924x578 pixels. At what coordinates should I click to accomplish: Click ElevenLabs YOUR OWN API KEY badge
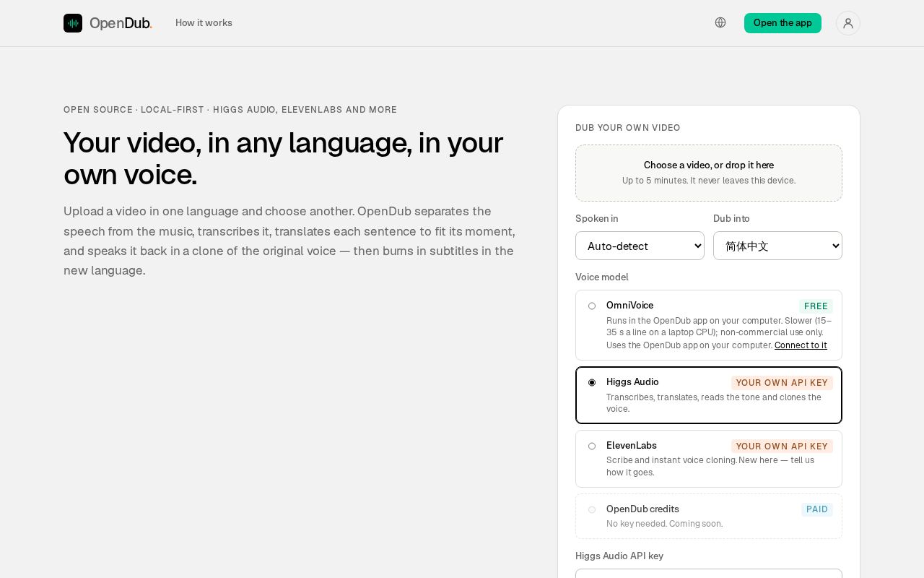(782, 447)
